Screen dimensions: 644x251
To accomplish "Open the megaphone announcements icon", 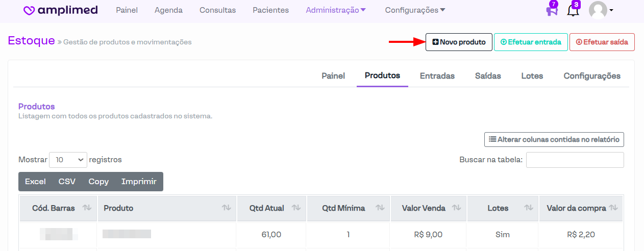I will [552, 10].
